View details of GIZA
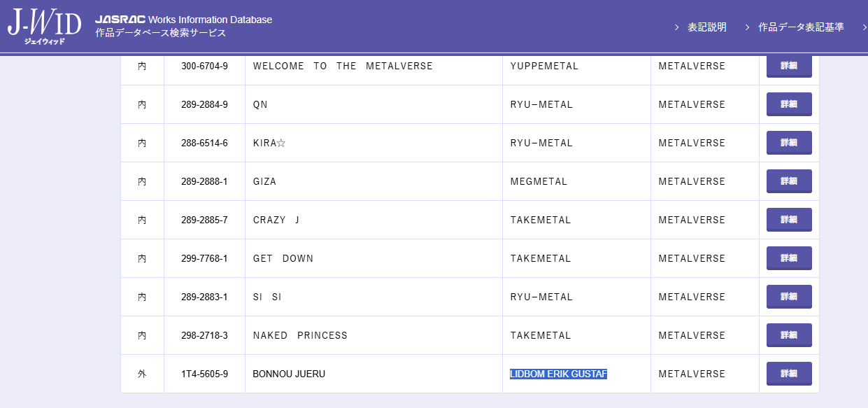Image resolution: width=868 pixels, height=408 pixels. pos(789,181)
